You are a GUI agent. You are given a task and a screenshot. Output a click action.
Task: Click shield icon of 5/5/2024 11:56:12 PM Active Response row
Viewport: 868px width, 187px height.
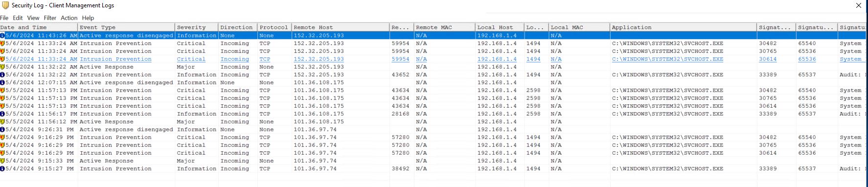point(2,122)
